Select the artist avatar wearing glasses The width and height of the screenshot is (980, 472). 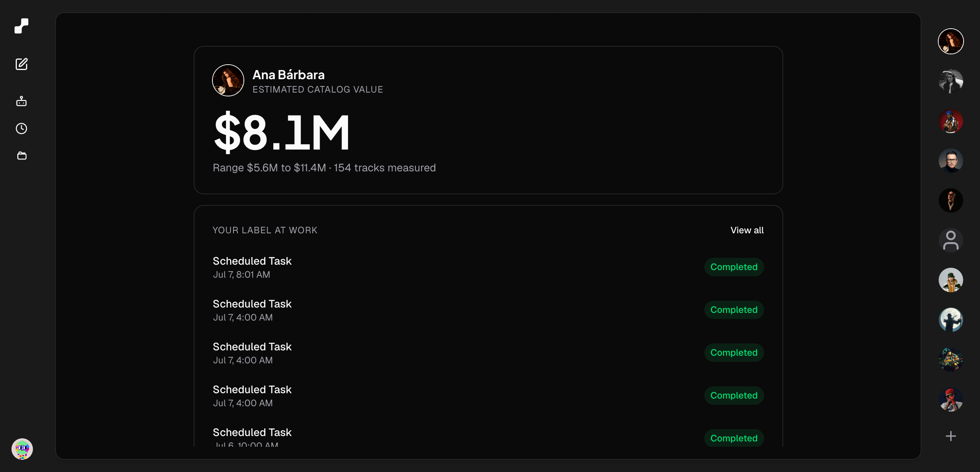(951, 161)
